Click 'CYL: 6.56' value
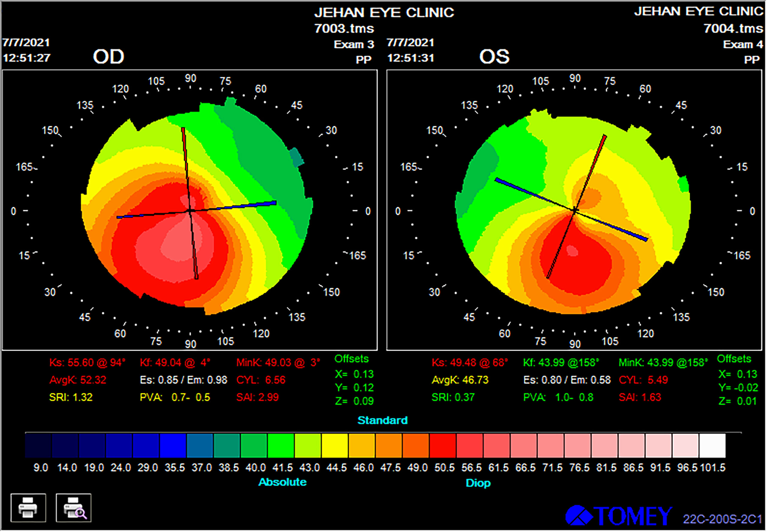This screenshot has width=767, height=532. [x=261, y=380]
